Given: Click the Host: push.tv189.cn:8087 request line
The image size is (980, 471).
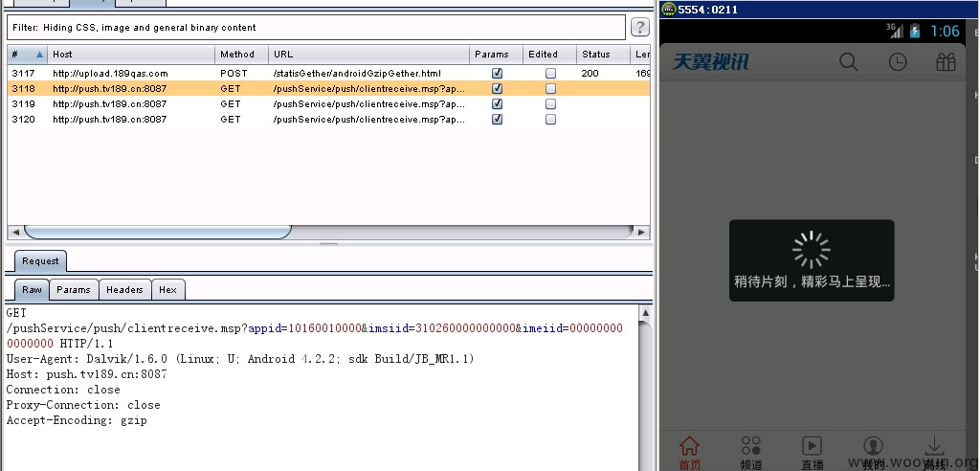Looking at the screenshot, I should [87, 374].
